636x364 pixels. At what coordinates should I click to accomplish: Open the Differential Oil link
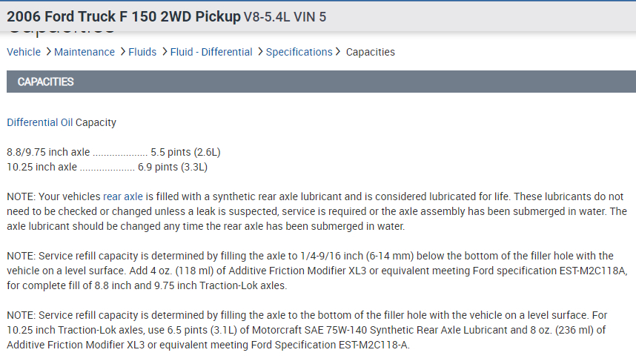click(40, 122)
